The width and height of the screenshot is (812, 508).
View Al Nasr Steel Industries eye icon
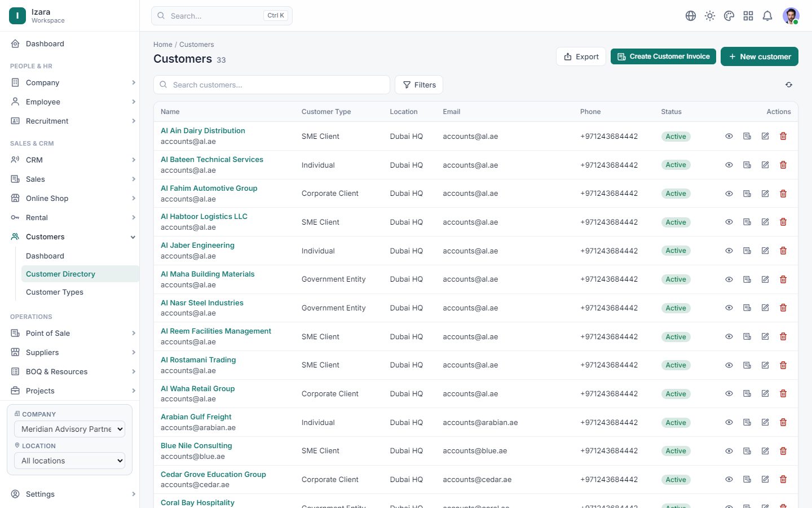tap(729, 308)
